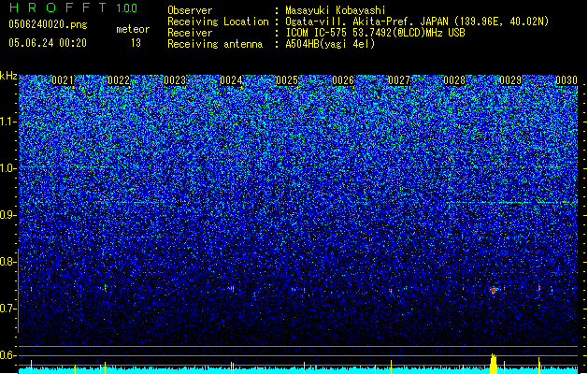Click the 0.8 kHz axis tick
Image resolution: width=588 pixels, height=374 pixels.
click(x=8, y=262)
